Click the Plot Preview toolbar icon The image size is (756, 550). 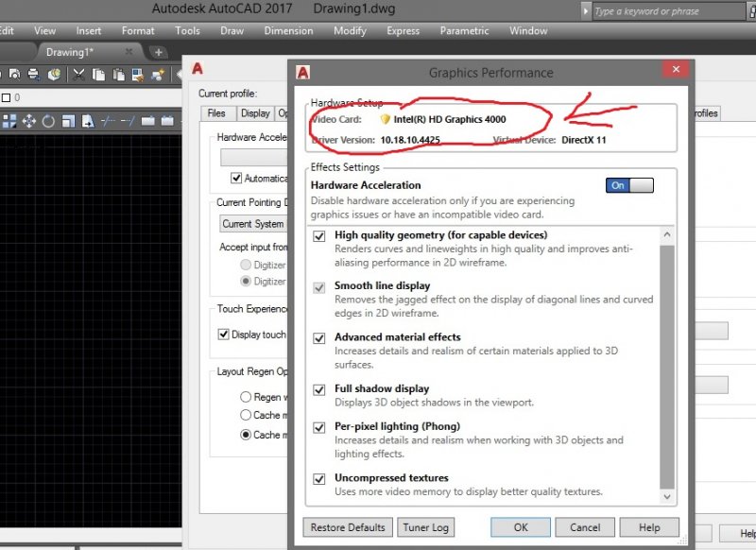[14, 75]
